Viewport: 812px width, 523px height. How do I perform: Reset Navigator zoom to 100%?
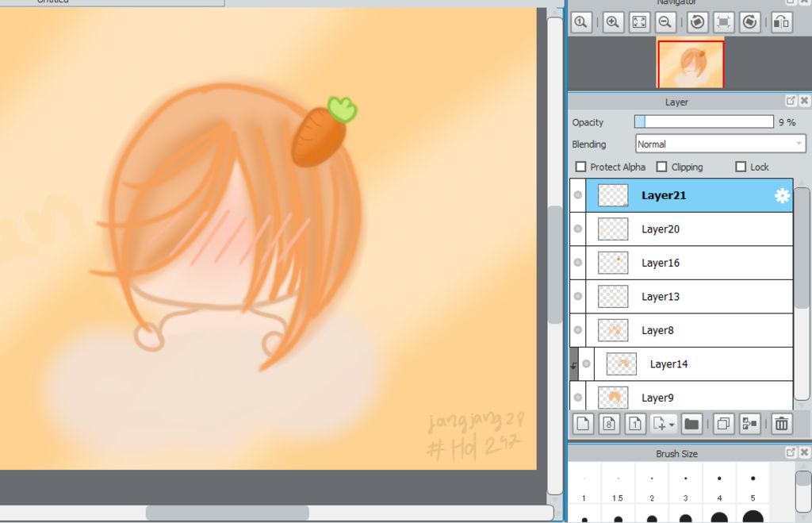581,22
